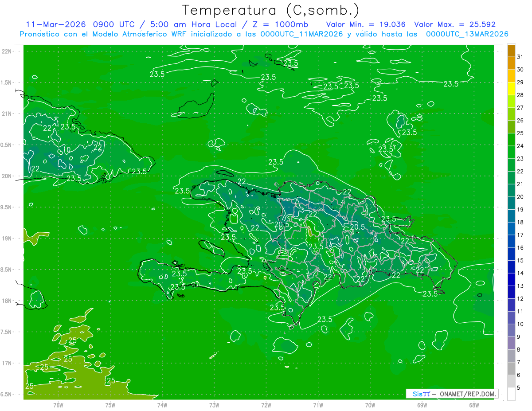The height and width of the screenshot is (411, 532).
Task: Click the 69W longitude label
Action: click(422, 405)
